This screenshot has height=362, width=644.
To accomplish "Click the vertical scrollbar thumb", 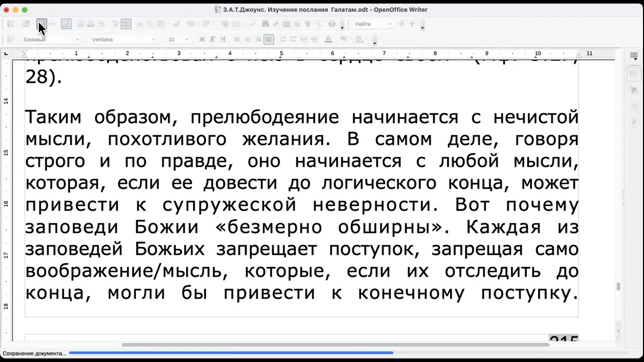I will 618,287.
